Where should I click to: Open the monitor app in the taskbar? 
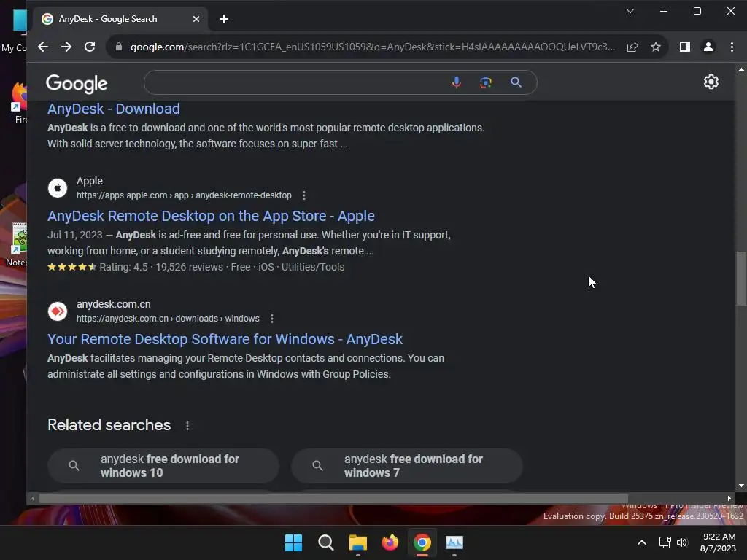[454, 542]
